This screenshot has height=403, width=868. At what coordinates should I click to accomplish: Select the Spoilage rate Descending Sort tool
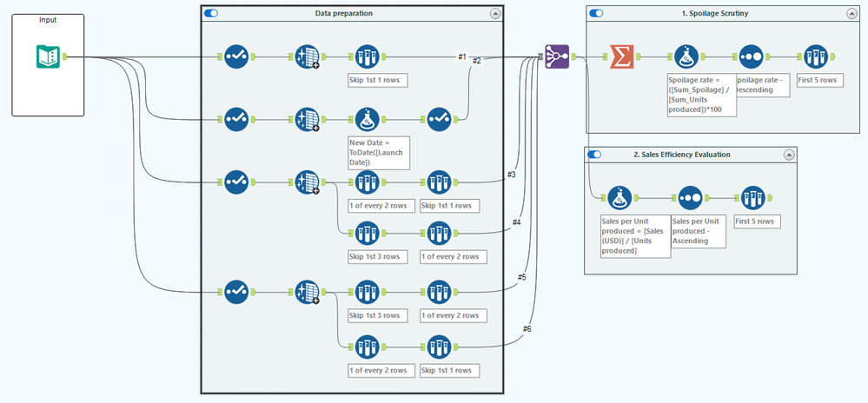[x=751, y=56]
